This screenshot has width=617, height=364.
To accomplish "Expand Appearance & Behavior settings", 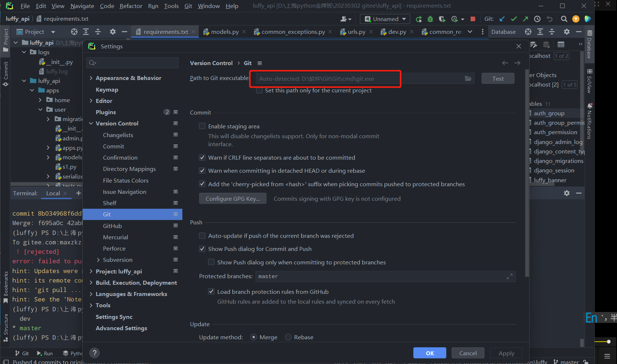I will 91,78.
